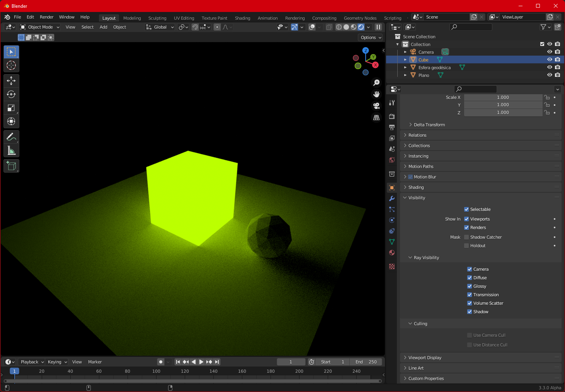Open the Scene properties tab
Screen dimensions: 565x392
[392, 149]
